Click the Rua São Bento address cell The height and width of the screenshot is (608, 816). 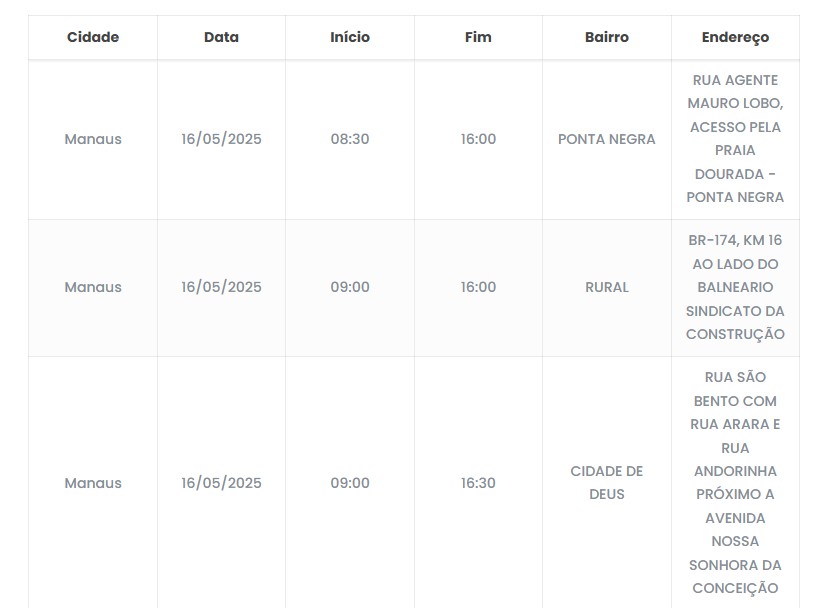[x=735, y=482]
